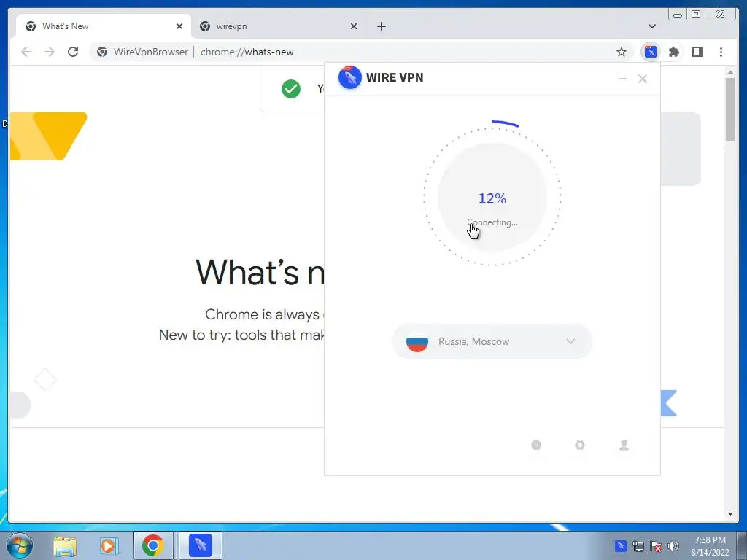Launch Windows Media Player from taskbar
Image resolution: width=747 pixels, height=560 pixels.
point(109,545)
